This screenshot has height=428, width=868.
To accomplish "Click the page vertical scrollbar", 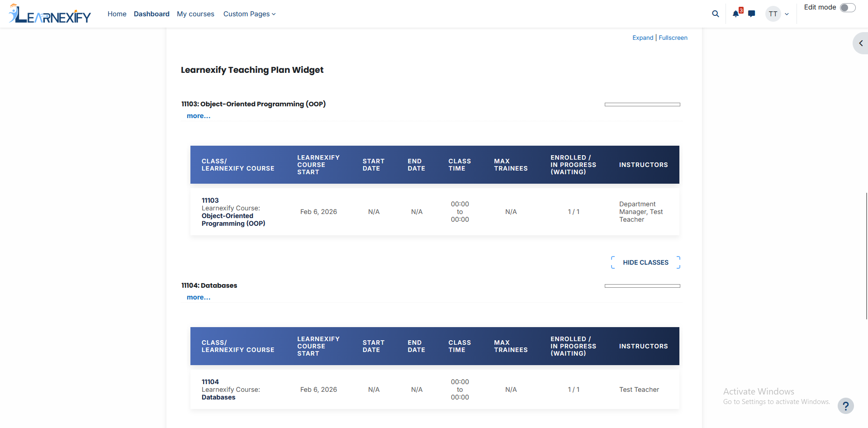I will coord(866,256).
